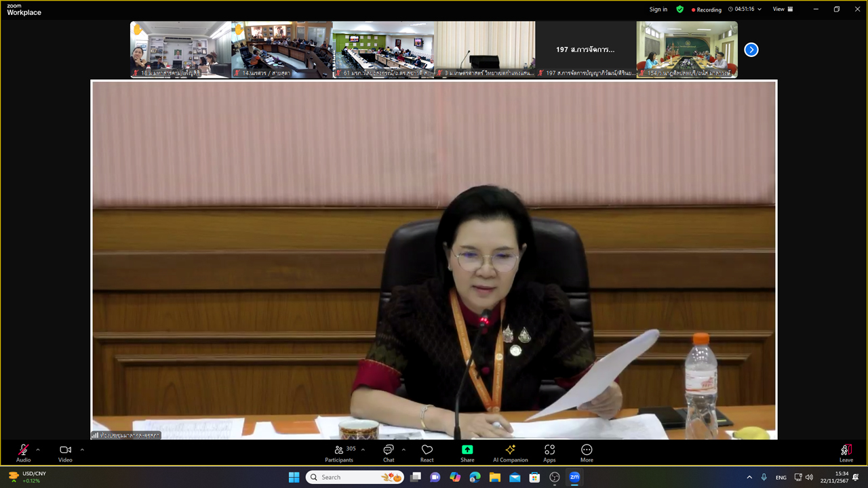Screen dimensions: 868x488
Task: Open the Chat panel
Action: coord(389,452)
